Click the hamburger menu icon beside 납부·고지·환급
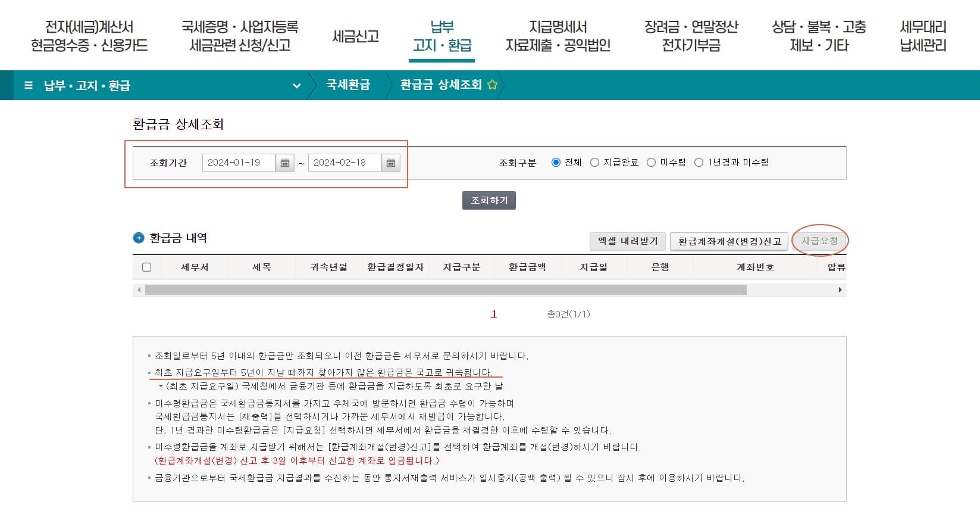Viewport: 980px width, 514px height. coord(29,85)
